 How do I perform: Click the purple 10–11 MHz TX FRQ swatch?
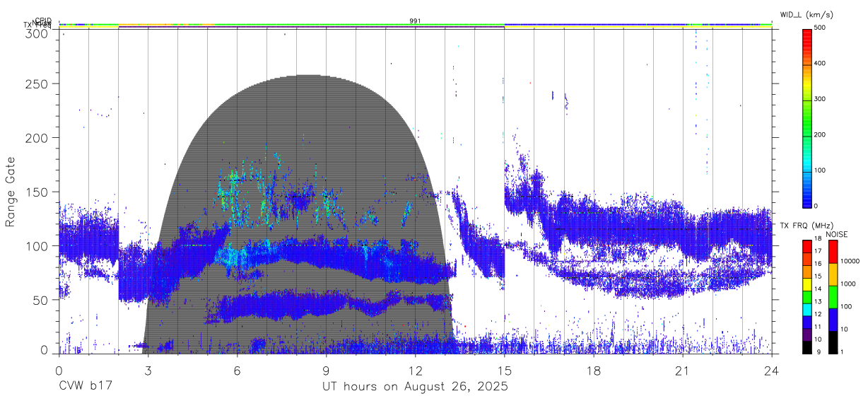click(808, 335)
